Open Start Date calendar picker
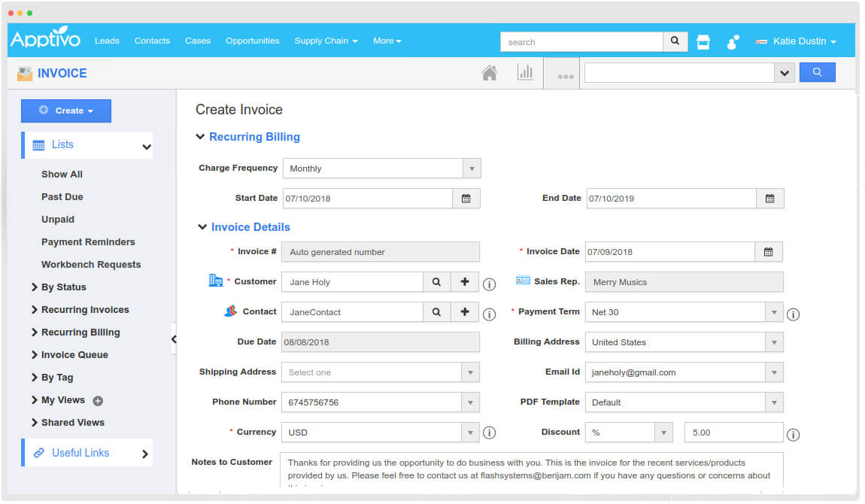Viewport: 865px width, 504px height. click(466, 199)
